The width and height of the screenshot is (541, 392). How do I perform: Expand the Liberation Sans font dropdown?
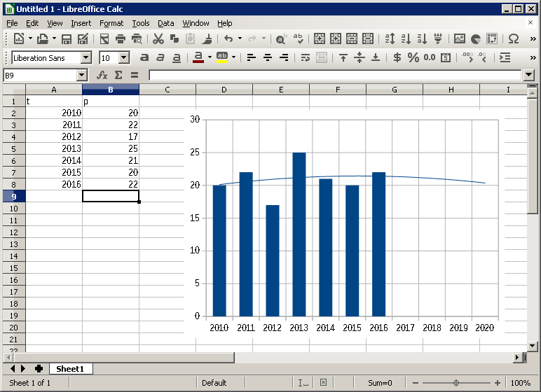tap(86, 57)
